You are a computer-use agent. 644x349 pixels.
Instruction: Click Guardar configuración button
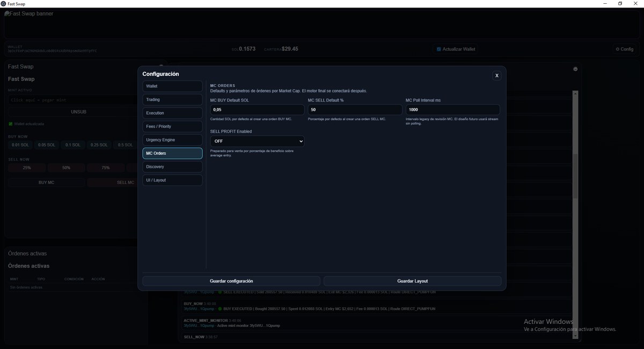tap(231, 281)
